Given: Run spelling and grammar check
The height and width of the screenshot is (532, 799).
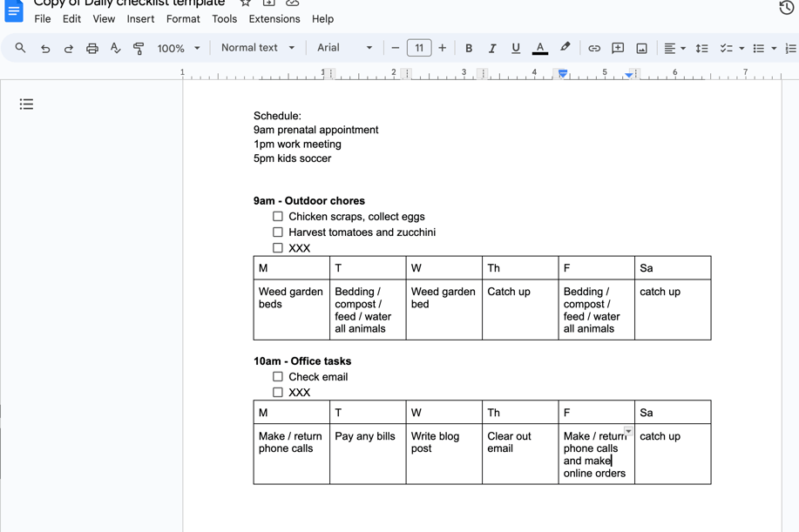Looking at the screenshot, I should pyautogui.click(x=115, y=49).
